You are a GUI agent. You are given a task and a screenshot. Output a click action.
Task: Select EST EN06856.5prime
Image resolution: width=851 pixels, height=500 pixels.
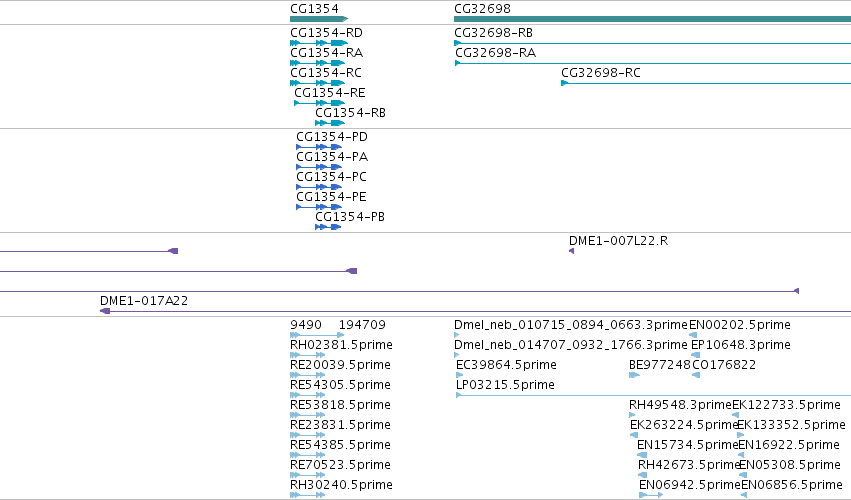point(792,485)
